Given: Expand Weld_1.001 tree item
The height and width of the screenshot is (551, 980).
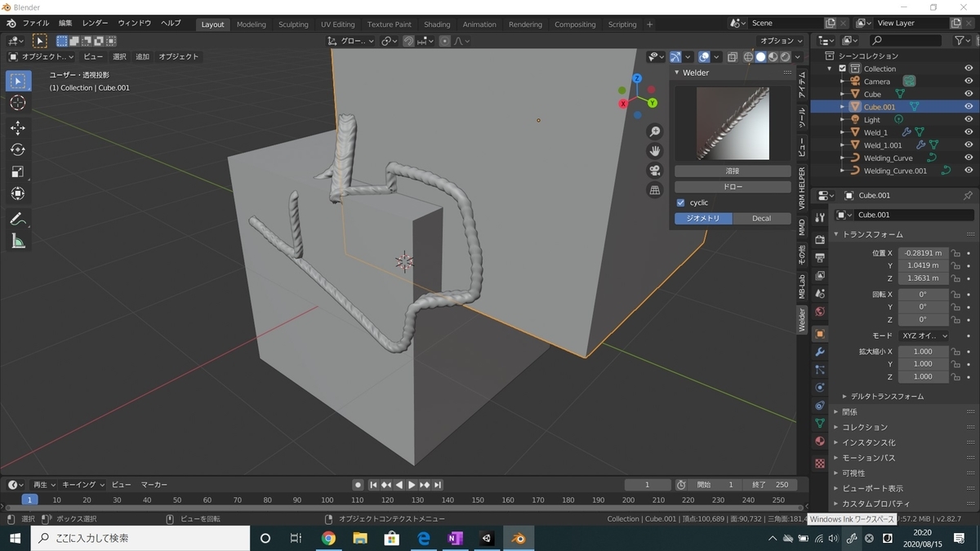Looking at the screenshot, I should click(x=843, y=145).
